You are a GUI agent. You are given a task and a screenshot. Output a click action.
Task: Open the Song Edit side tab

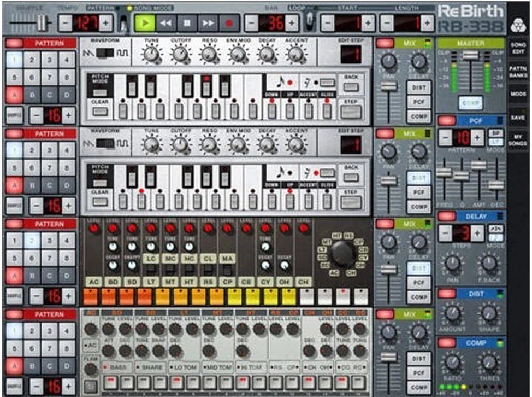(518, 48)
